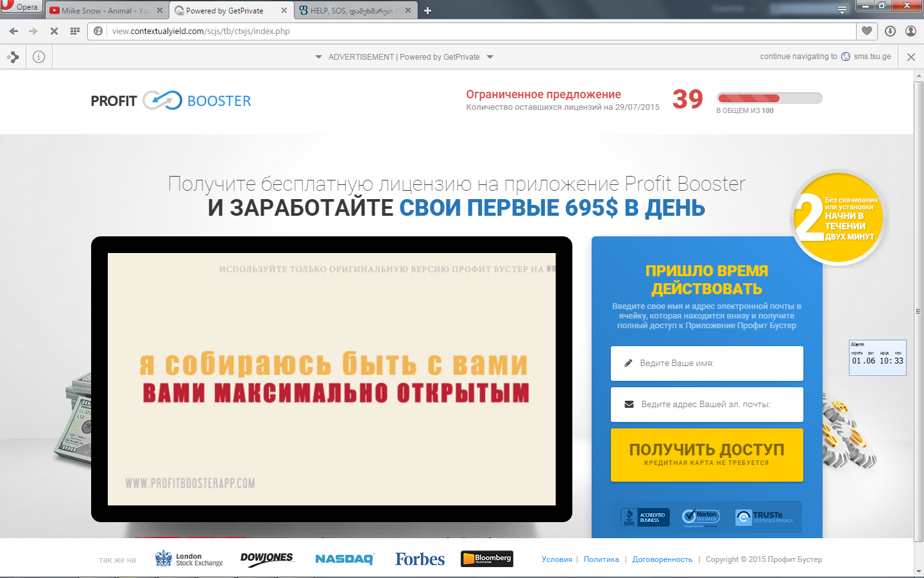Click the NASDAQ logo

point(345,559)
